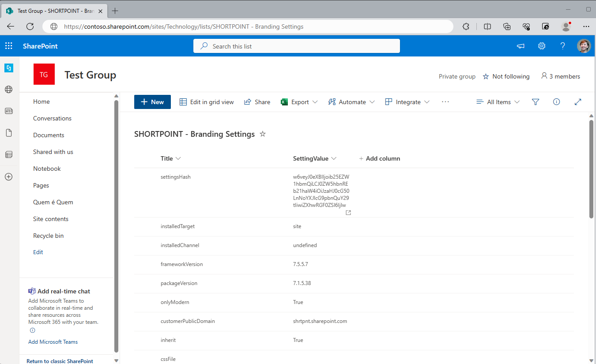
Task: Open browser Collections icon
Action: pyautogui.click(x=507, y=26)
